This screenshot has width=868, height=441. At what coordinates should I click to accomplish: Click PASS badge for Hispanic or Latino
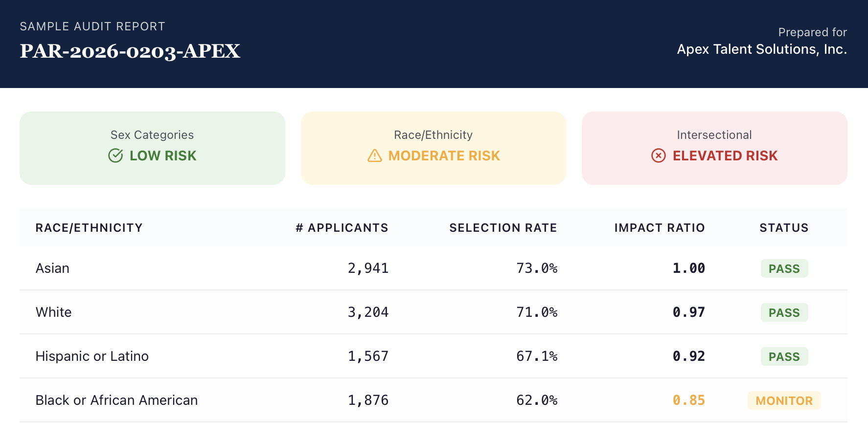[784, 356]
